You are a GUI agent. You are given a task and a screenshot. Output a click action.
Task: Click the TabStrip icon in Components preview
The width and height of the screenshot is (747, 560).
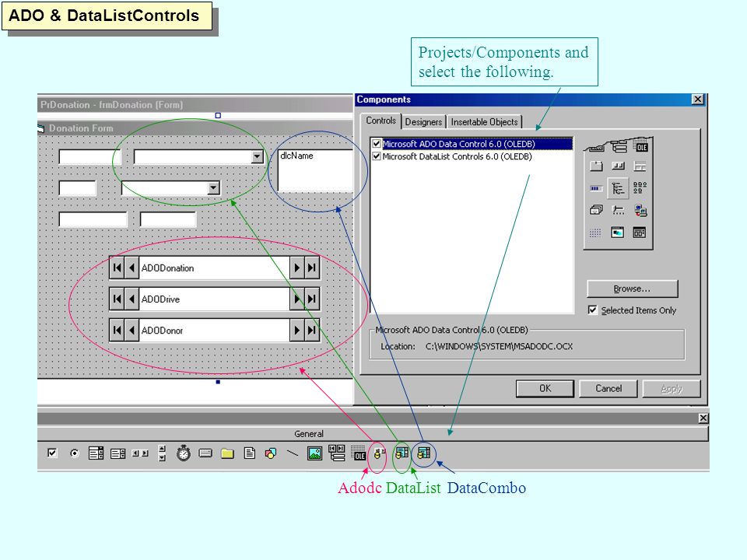coord(596,166)
